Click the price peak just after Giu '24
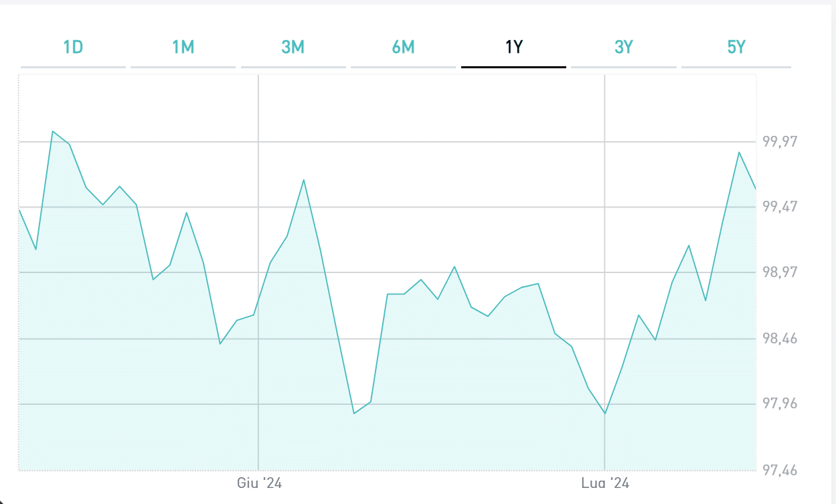The image size is (836, 504). click(304, 180)
